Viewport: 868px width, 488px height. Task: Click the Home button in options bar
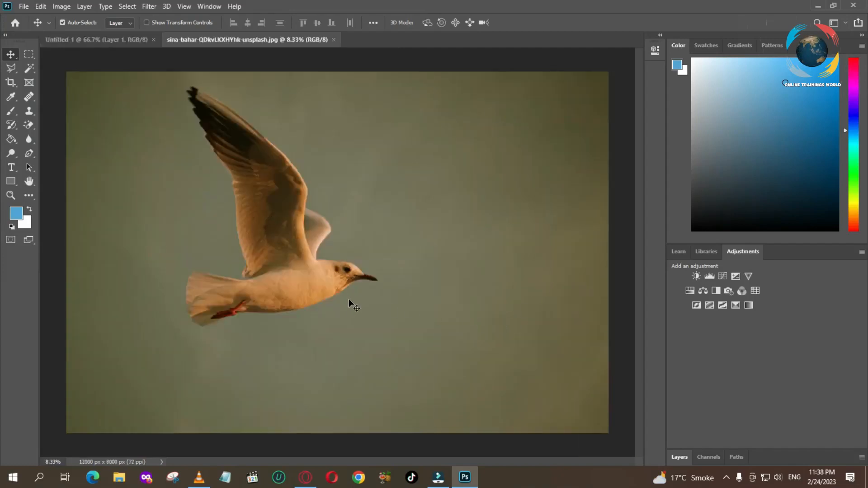[x=15, y=23]
